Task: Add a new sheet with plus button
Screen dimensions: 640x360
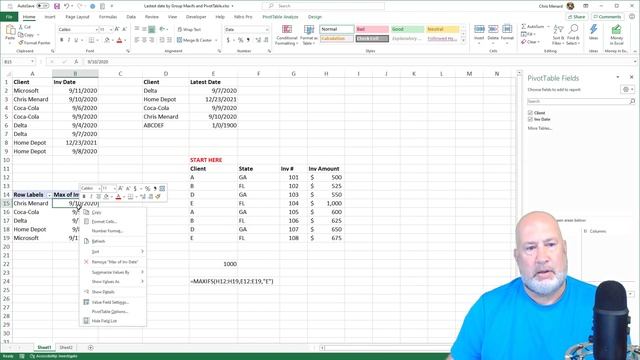Action: coord(91,347)
